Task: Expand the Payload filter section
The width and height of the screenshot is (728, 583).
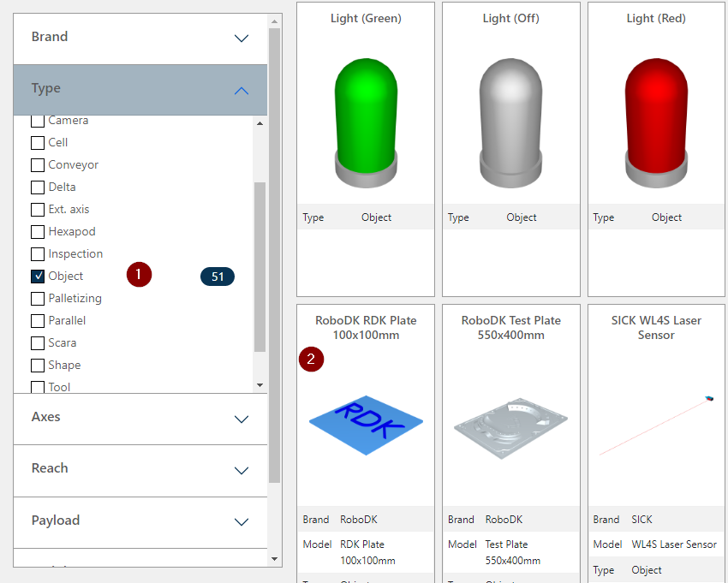Action: [140, 522]
